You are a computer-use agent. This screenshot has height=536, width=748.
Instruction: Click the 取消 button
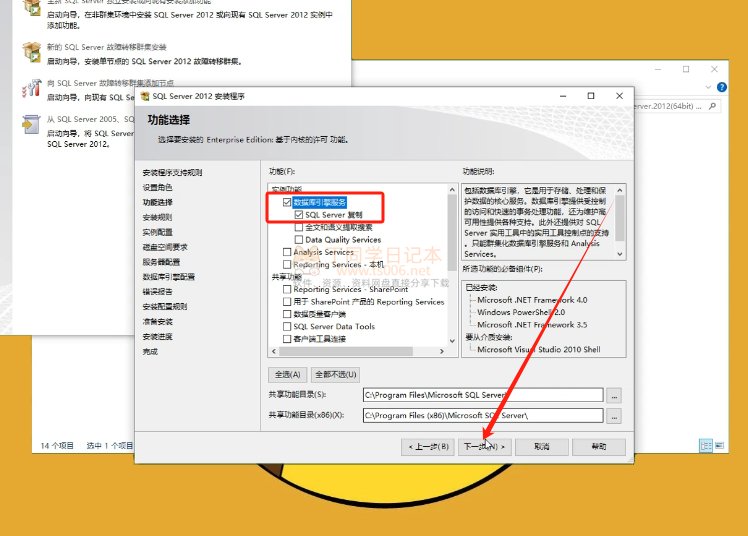click(x=541, y=447)
